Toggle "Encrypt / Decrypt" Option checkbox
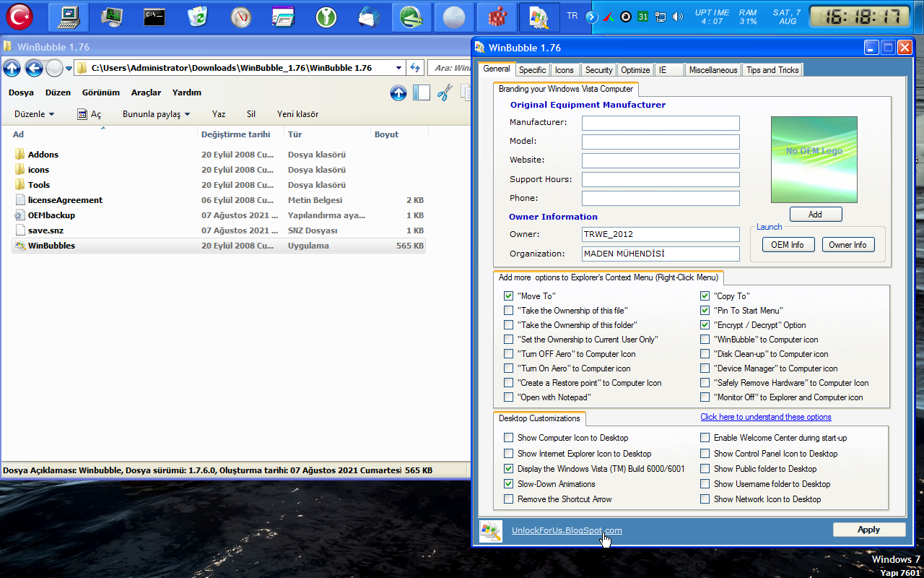924x578 pixels. [x=705, y=325]
